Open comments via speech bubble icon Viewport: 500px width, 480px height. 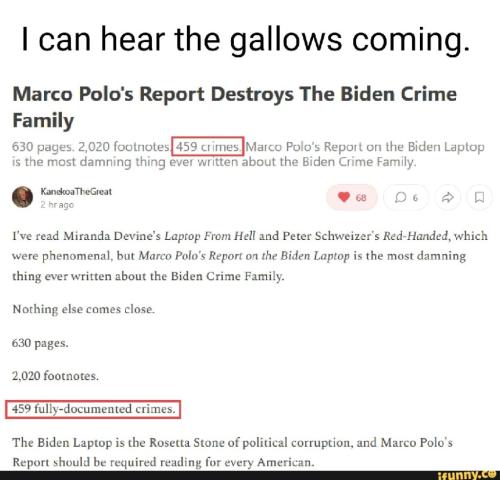(x=400, y=198)
